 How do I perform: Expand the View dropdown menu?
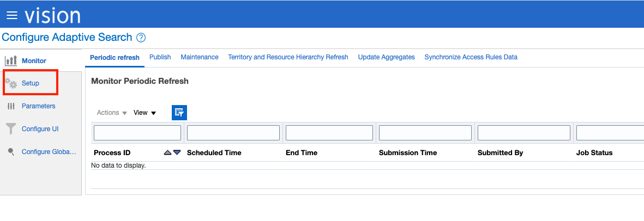point(145,113)
